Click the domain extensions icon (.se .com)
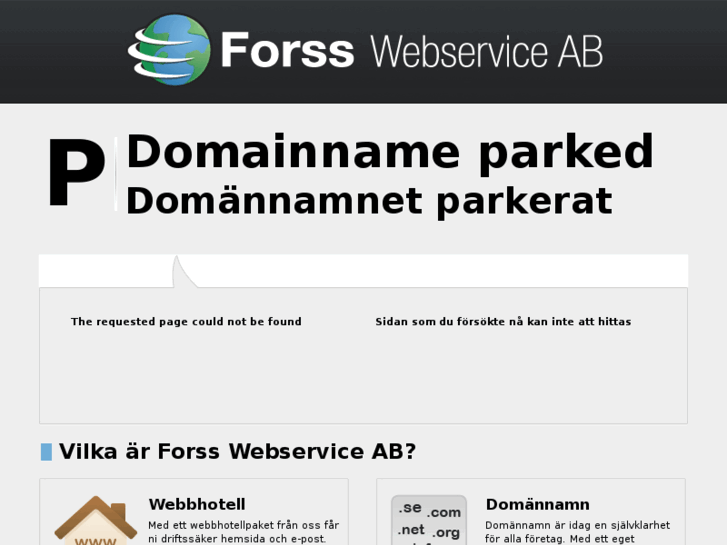 [429, 520]
